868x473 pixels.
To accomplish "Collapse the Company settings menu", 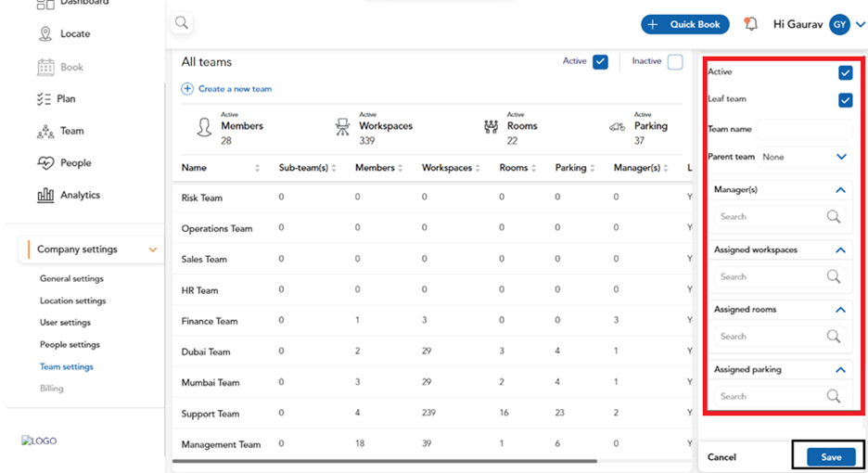I will tap(153, 249).
